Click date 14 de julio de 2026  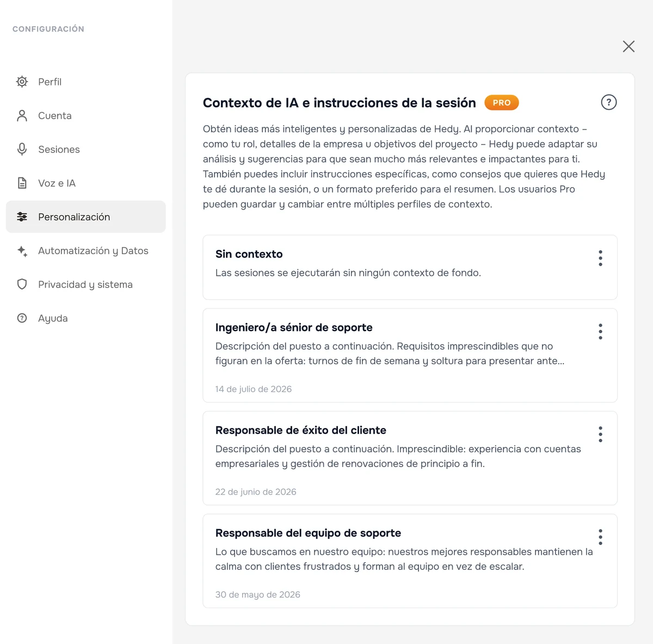pyautogui.click(x=254, y=389)
